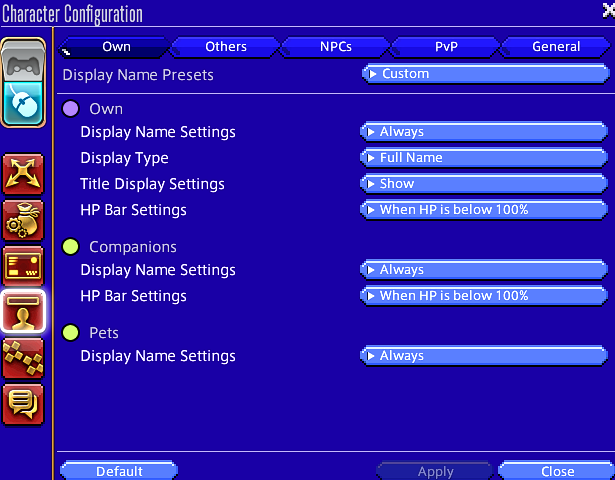
Task: Click the Title Display Settings label
Action: tap(152, 184)
